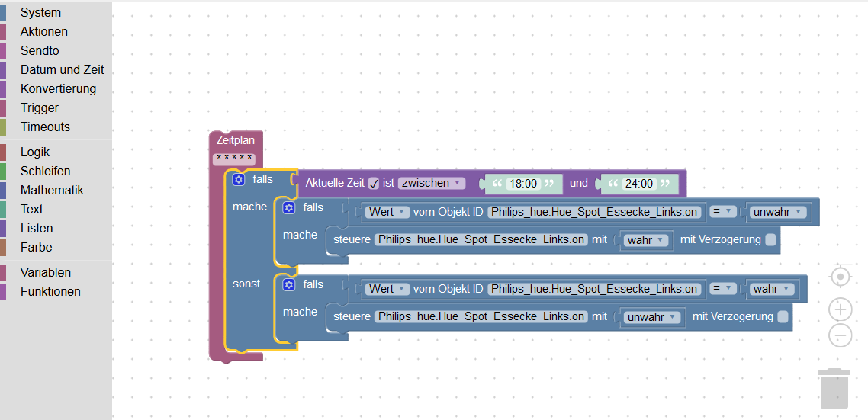
Task: Zoom in with the plus button
Action: pyautogui.click(x=841, y=309)
